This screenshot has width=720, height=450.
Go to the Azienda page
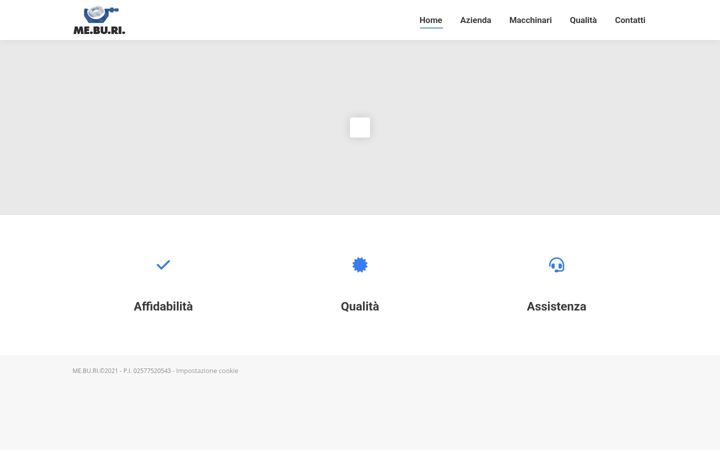(476, 20)
